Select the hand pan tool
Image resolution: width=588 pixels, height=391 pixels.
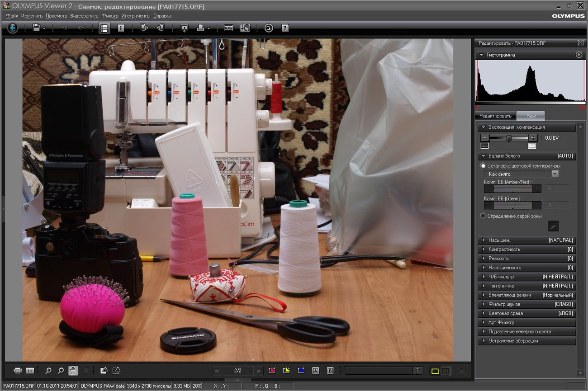point(73,371)
